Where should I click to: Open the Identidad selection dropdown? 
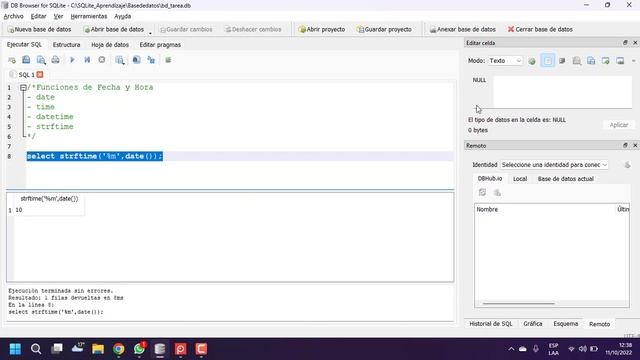coord(554,165)
